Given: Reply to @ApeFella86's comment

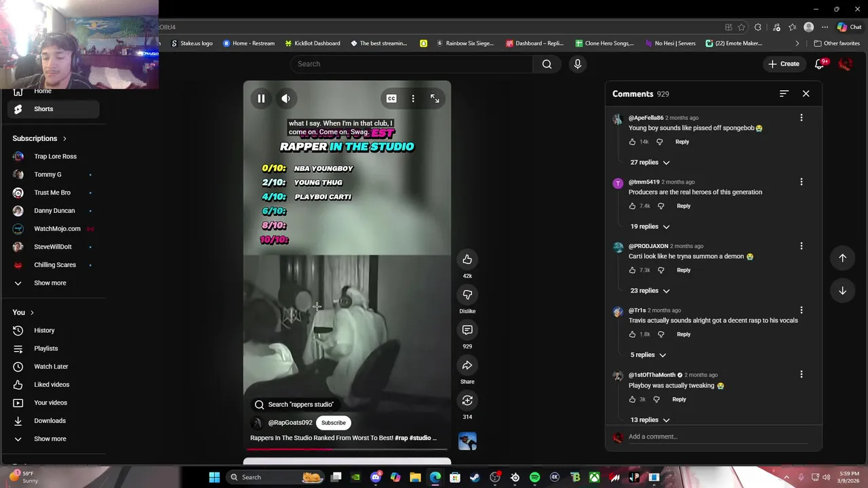Looking at the screenshot, I should pyautogui.click(x=682, y=142).
